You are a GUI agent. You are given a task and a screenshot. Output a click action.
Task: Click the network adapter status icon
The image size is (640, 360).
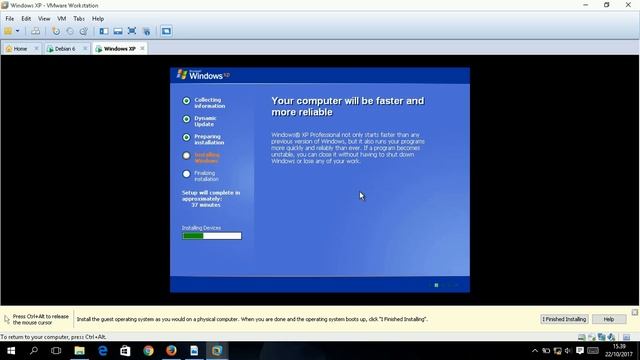coord(601,337)
